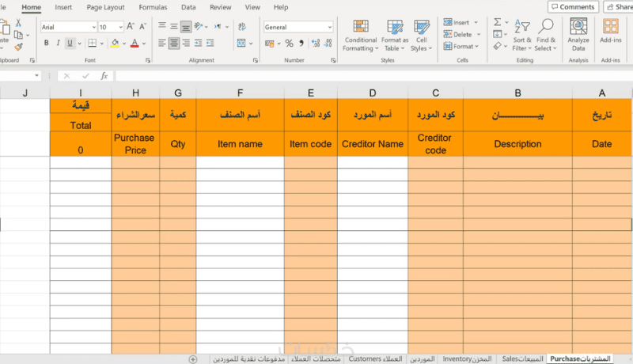Switch to the Sales المبيعات sheet tab
This screenshot has height=364, width=633.
tap(522, 358)
